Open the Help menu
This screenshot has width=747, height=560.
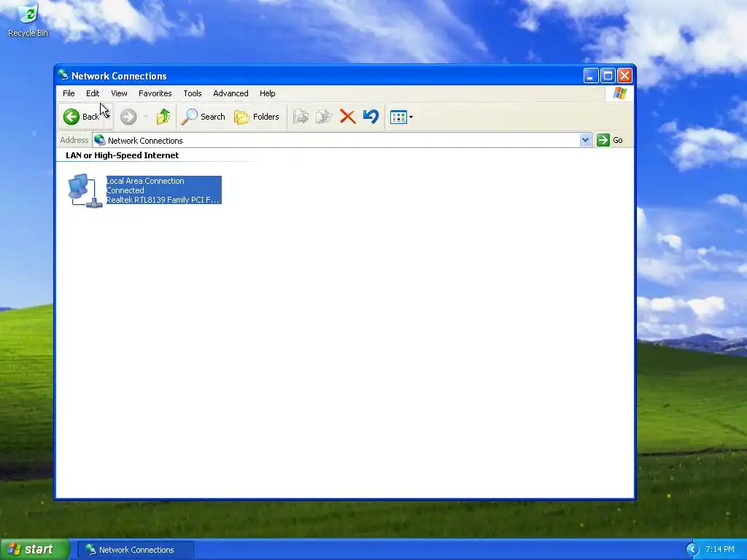pyautogui.click(x=267, y=93)
